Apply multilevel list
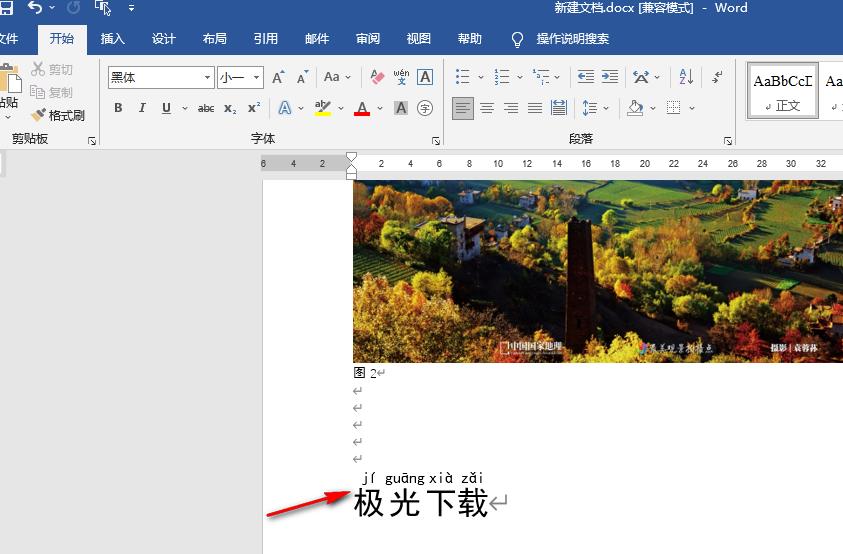The width and height of the screenshot is (843, 554). coord(541,77)
